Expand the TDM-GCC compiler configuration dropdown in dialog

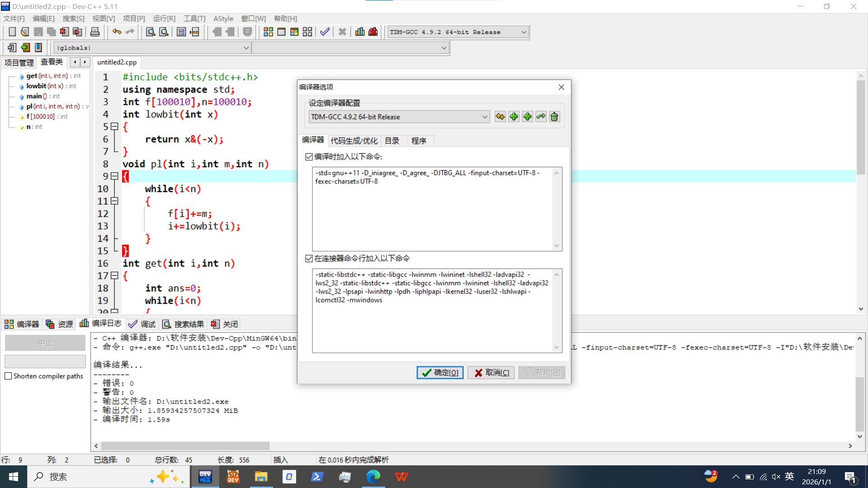click(485, 117)
